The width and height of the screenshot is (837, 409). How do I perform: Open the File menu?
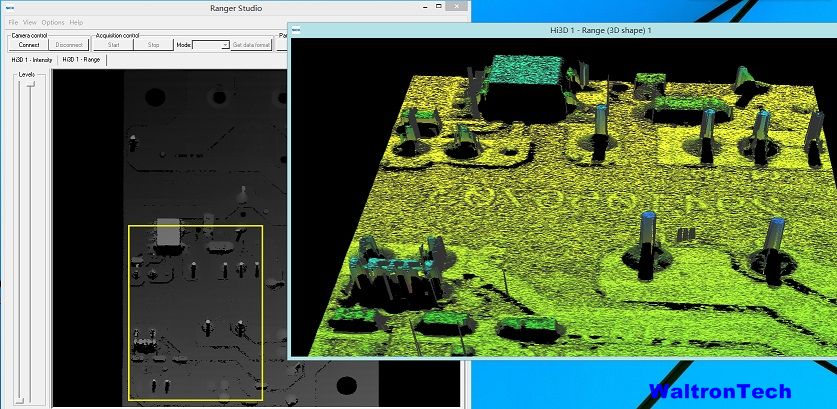[13, 22]
